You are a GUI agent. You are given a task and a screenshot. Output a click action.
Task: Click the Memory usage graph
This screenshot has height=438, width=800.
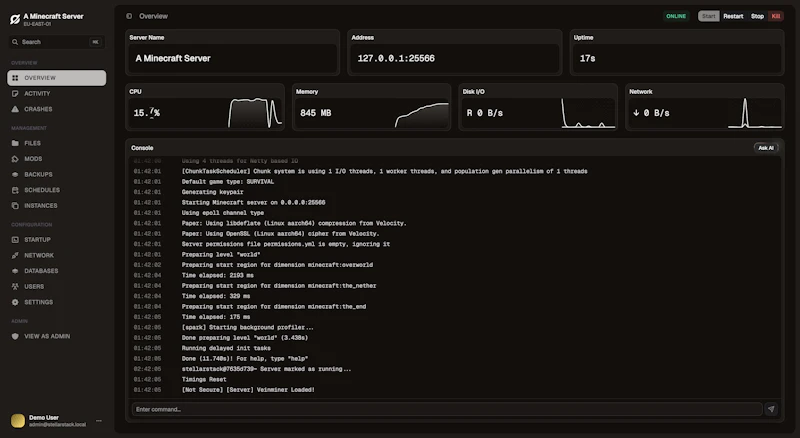click(421, 114)
